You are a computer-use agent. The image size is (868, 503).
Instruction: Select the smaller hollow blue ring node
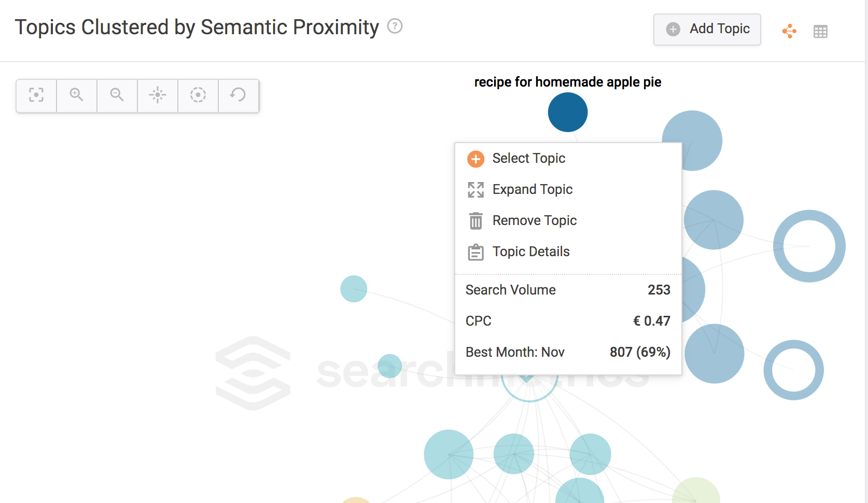[793, 370]
